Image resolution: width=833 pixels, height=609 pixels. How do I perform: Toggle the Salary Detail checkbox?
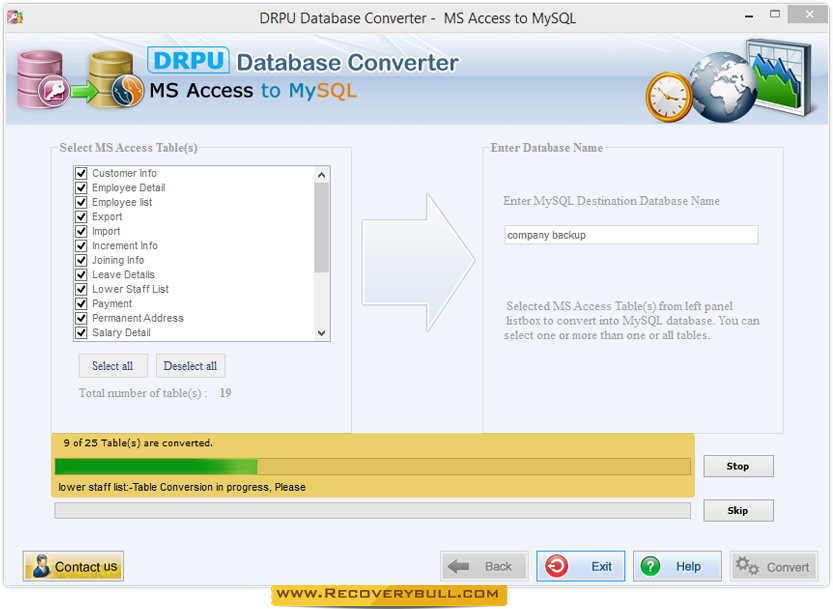click(81, 333)
